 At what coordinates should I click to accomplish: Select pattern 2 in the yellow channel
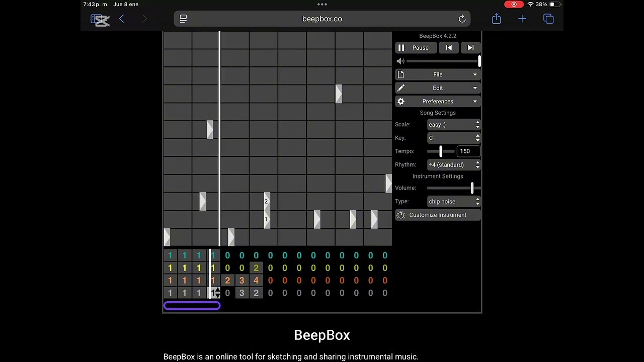click(256, 268)
